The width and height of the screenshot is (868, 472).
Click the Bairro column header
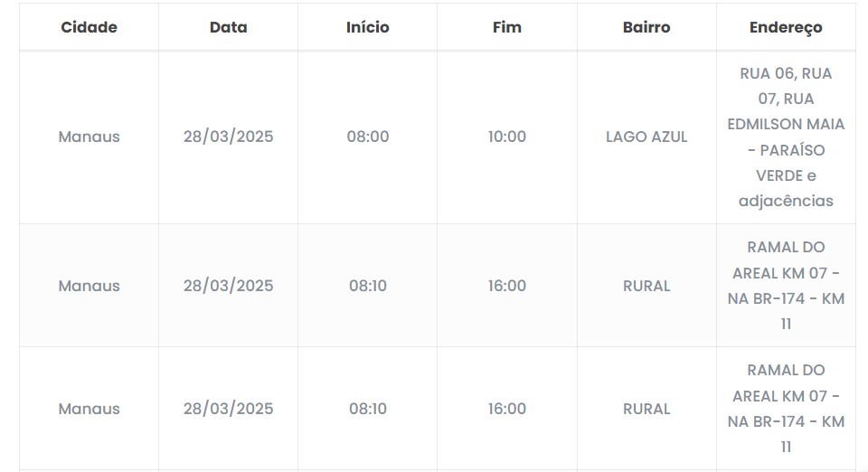pyautogui.click(x=646, y=27)
